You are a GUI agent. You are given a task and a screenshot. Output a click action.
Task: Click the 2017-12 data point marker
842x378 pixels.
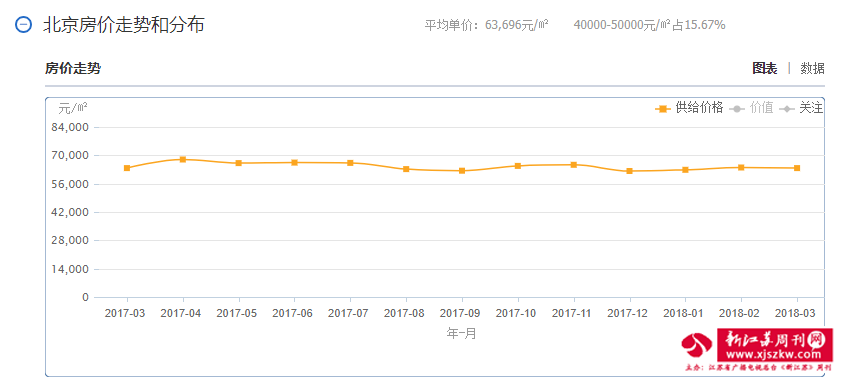630,171
